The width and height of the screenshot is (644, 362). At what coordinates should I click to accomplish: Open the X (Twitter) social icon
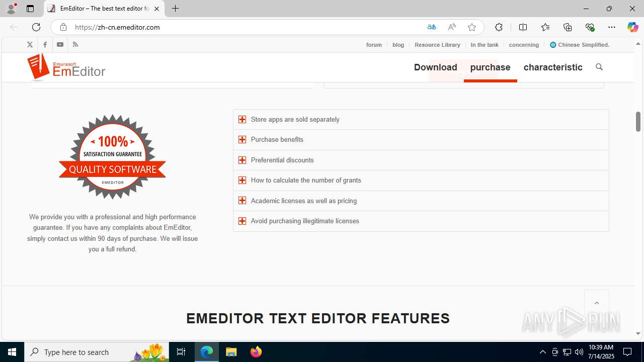(30, 45)
